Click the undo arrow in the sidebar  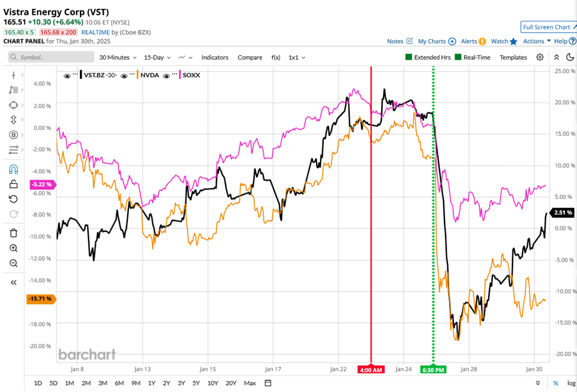[13, 199]
